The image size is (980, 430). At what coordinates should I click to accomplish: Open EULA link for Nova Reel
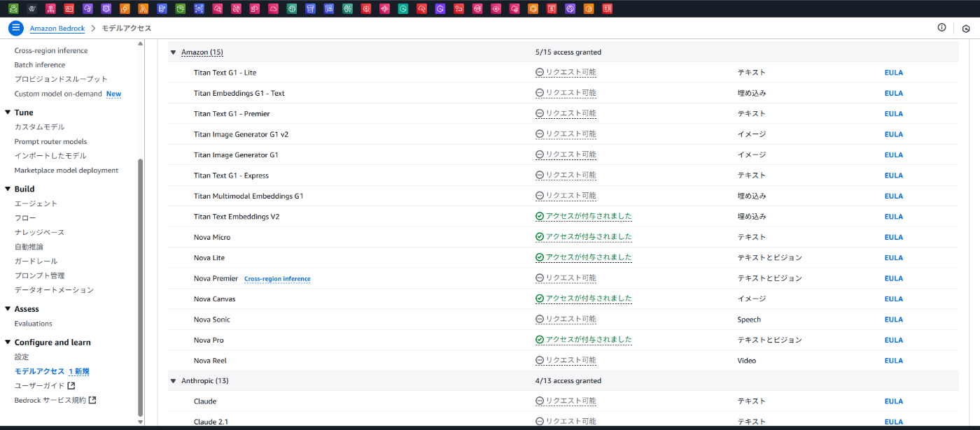(x=894, y=361)
